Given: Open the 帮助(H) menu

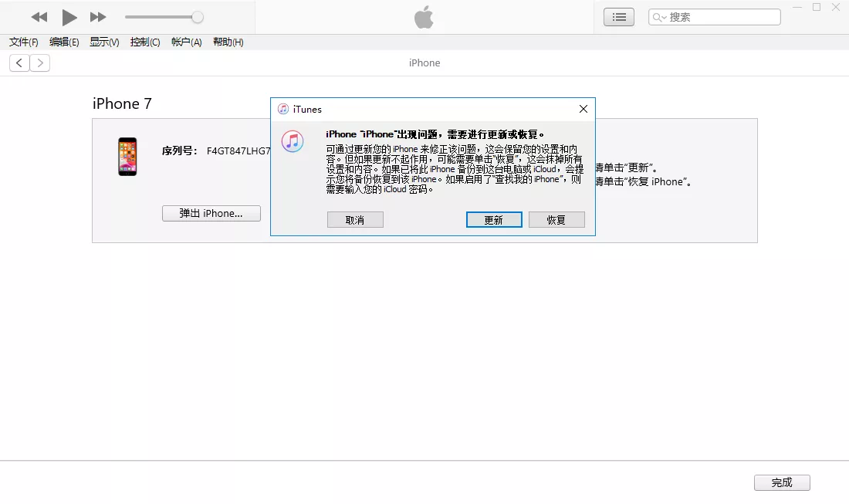Looking at the screenshot, I should [x=228, y=42].
